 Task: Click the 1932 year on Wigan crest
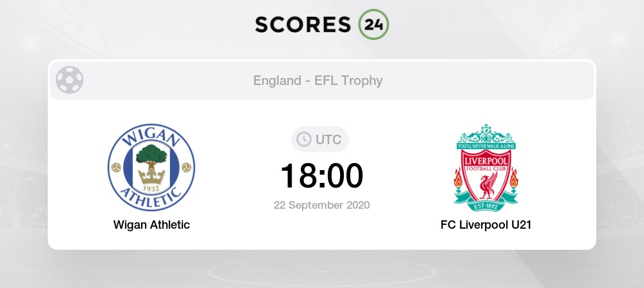click(151, 189)
